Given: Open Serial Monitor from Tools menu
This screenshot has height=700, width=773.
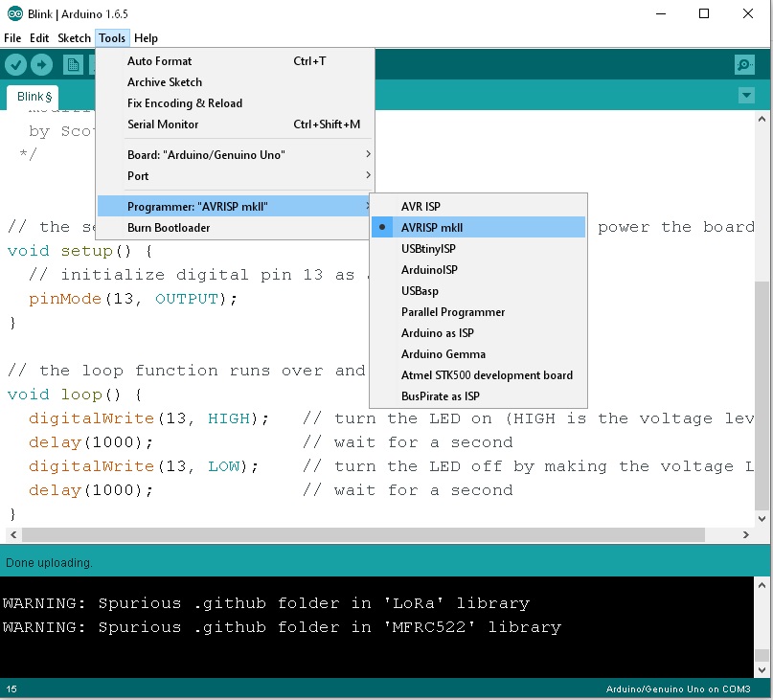Looking at the screenshot, I should (x=235, y=124).
